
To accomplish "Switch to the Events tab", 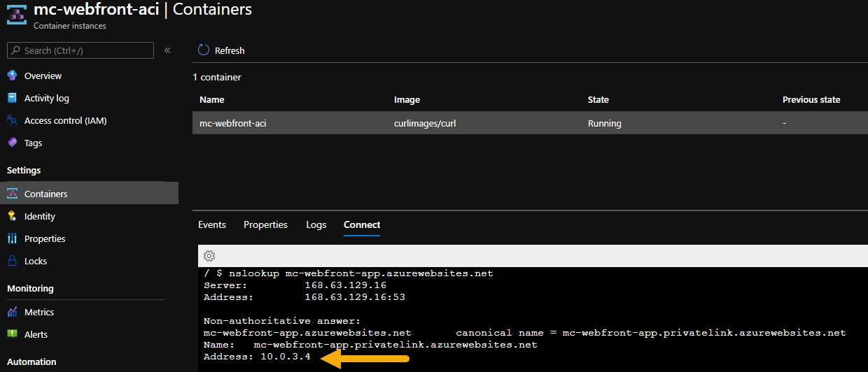I will pyautogui.click(x=212, y=224).
